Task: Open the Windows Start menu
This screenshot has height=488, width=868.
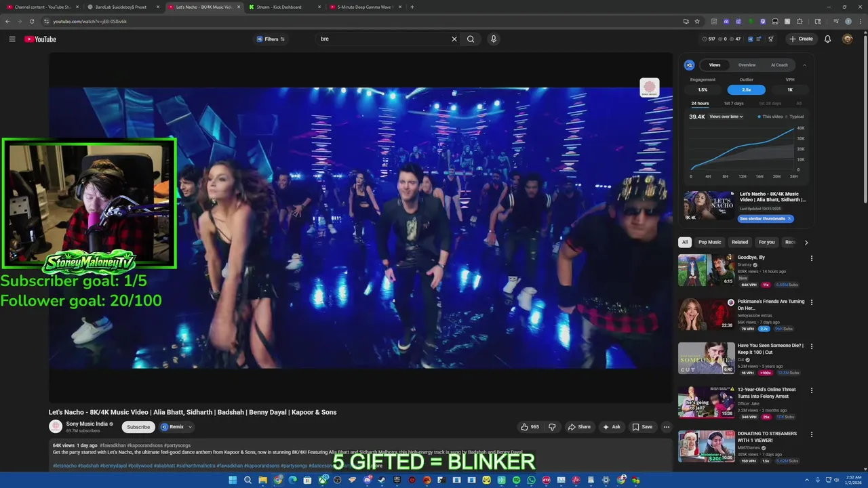Action: 233,480
